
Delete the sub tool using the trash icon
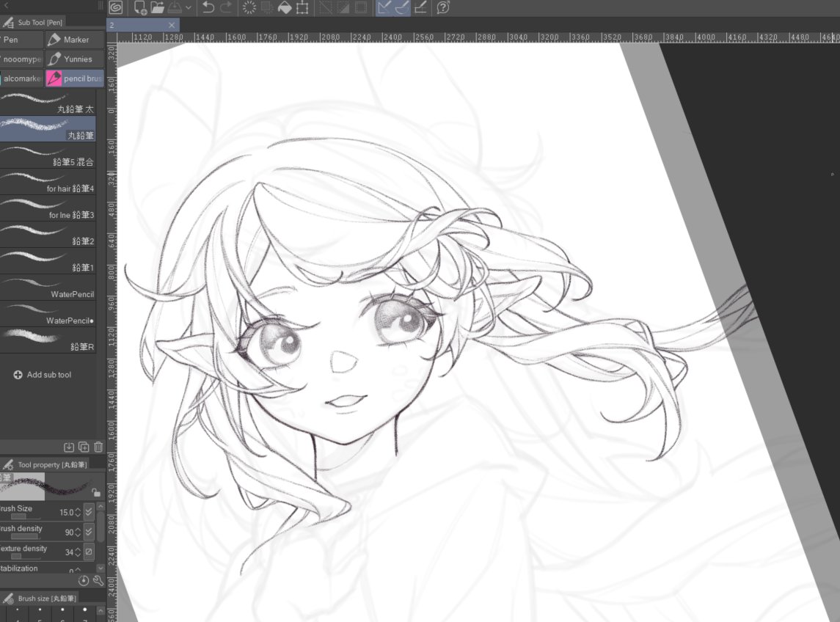point(98,445)
